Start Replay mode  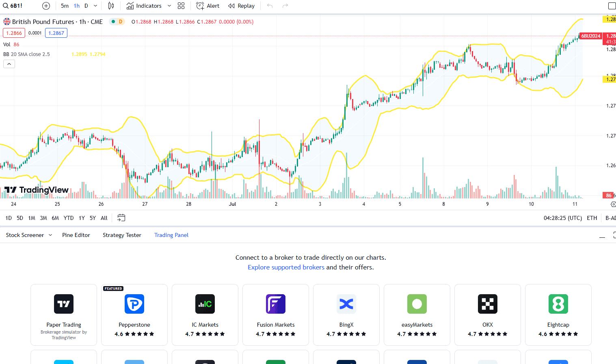pyautogui.click(x=242, y=6)
